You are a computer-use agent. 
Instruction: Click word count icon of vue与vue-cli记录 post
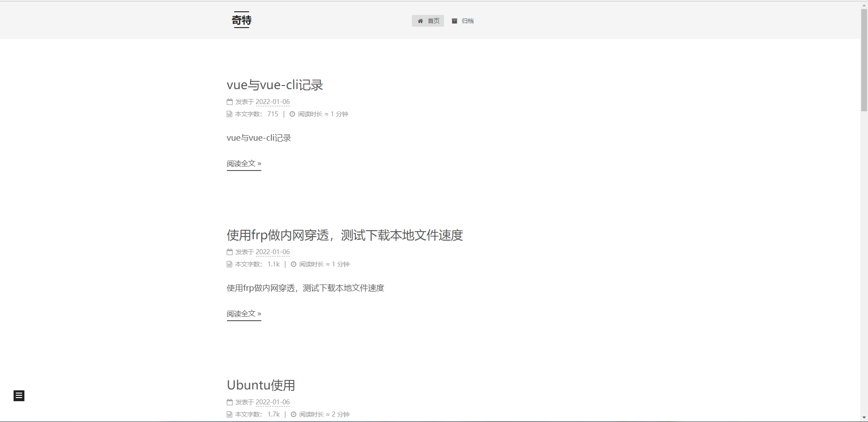coord(229,114)
